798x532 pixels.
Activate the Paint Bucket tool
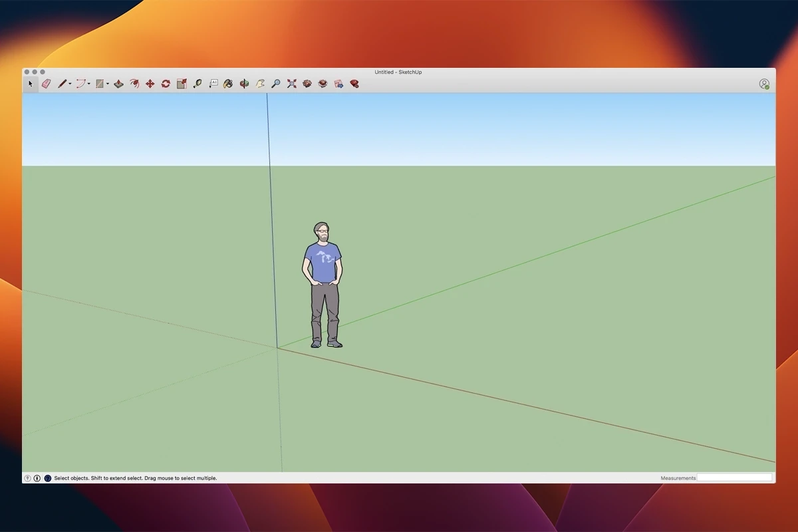(228, 83)
